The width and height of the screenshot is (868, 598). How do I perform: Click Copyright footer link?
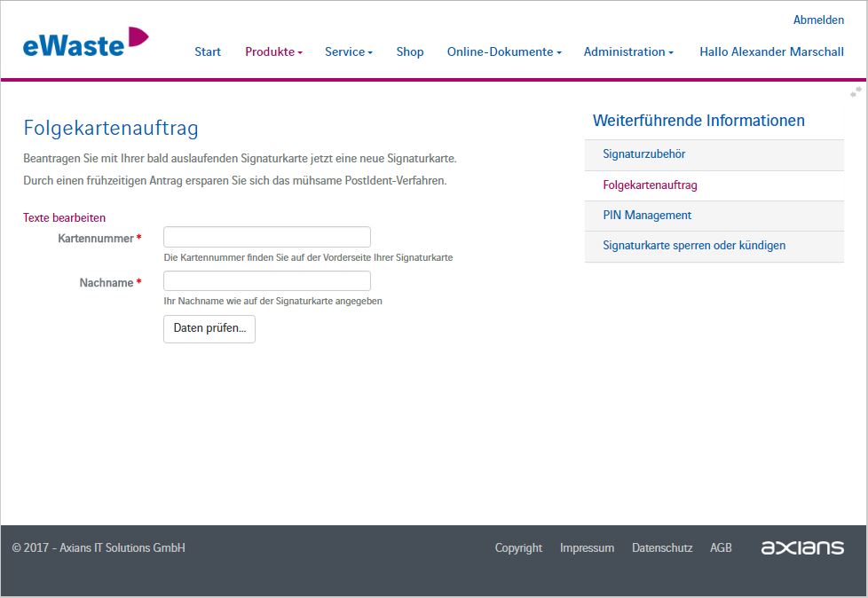click(x=518, y=547)
